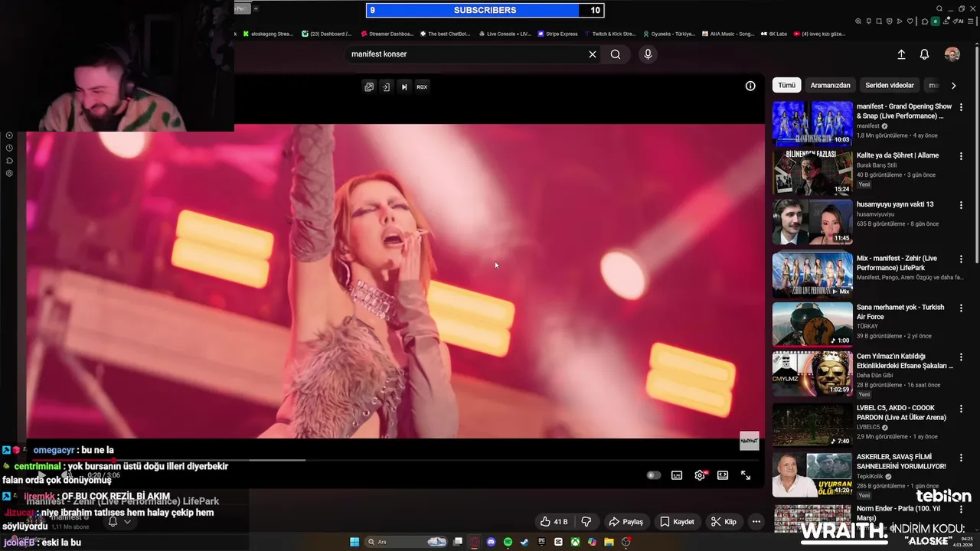Start voice search with the microphone icon
The width and height of the screenshot is (980, 551).
pyautogui.click(x=648, y=54)
